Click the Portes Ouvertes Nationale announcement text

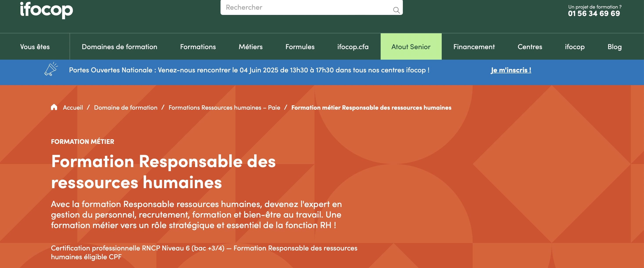point(249,70)
